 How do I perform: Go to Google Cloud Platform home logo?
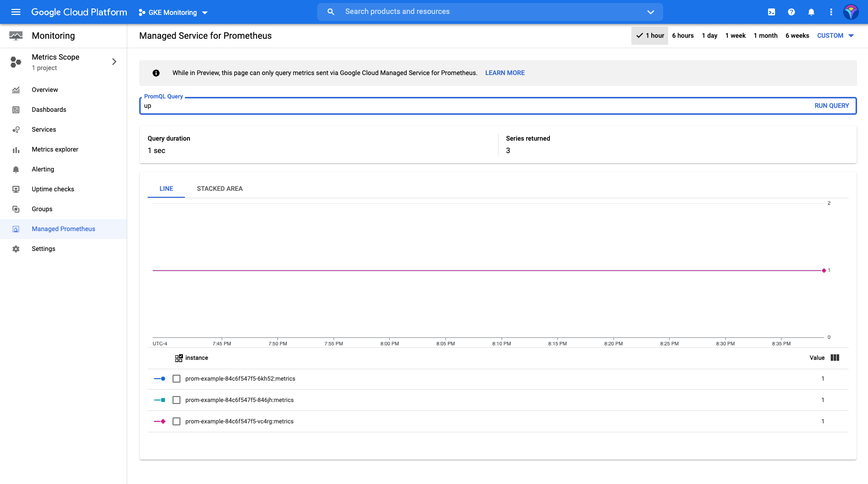[x=79, y=12]
